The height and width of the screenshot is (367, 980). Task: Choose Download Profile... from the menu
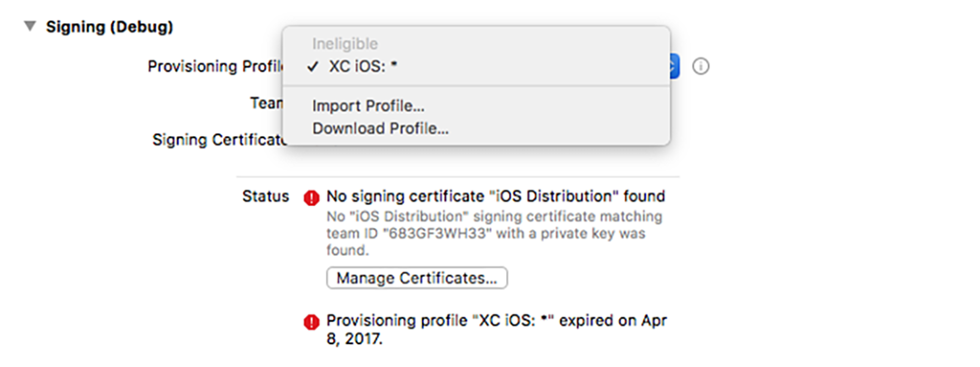[x=380, y=129]
